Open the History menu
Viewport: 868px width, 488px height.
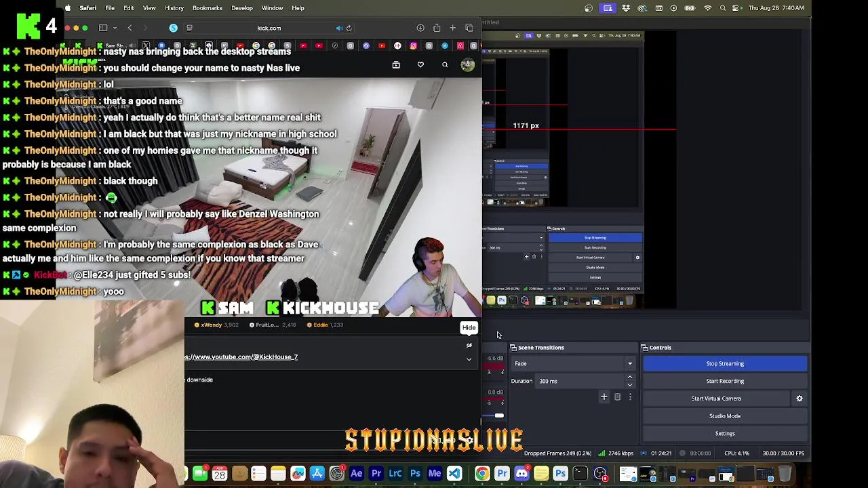click(x=174, y=8)
